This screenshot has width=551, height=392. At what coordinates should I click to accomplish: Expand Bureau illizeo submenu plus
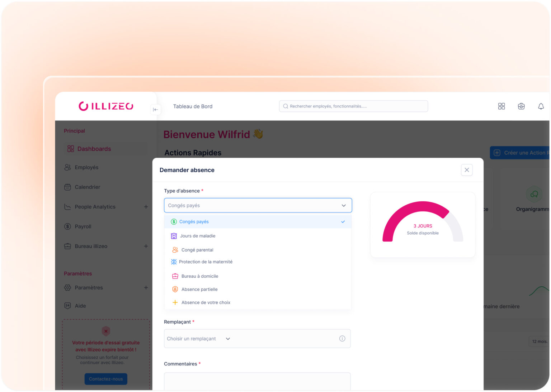pyautogui.click(x=146, y=246)
